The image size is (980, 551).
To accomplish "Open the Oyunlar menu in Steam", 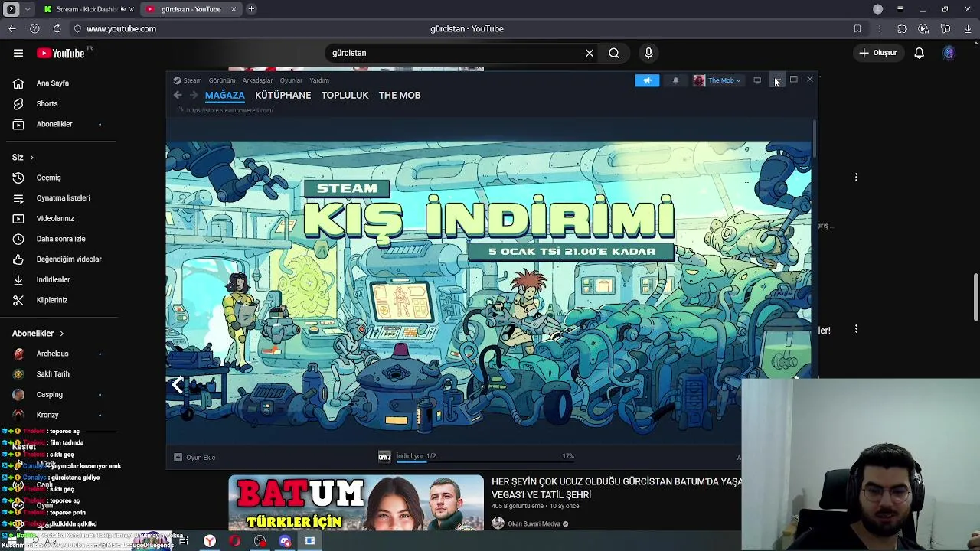I will click(291, 80).
